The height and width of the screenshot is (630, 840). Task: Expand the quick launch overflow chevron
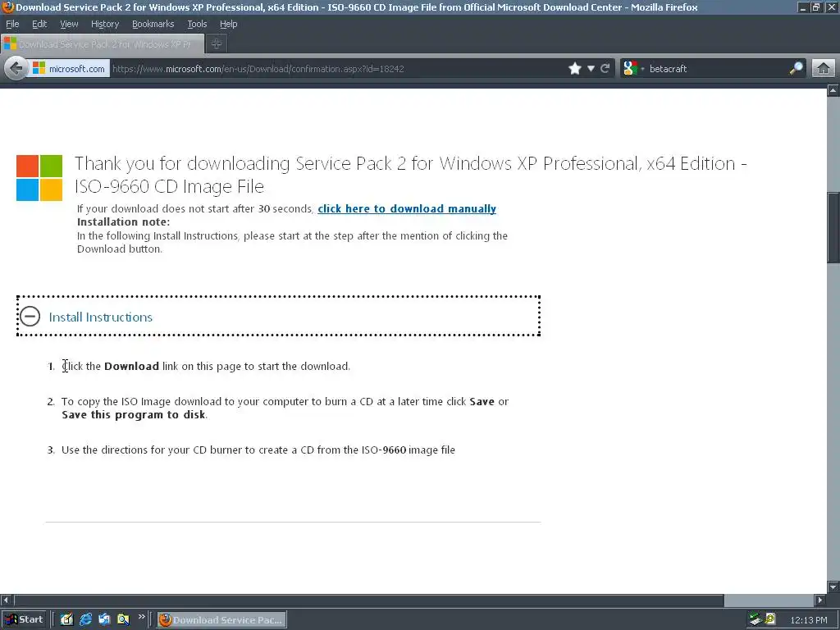(141, 617)
